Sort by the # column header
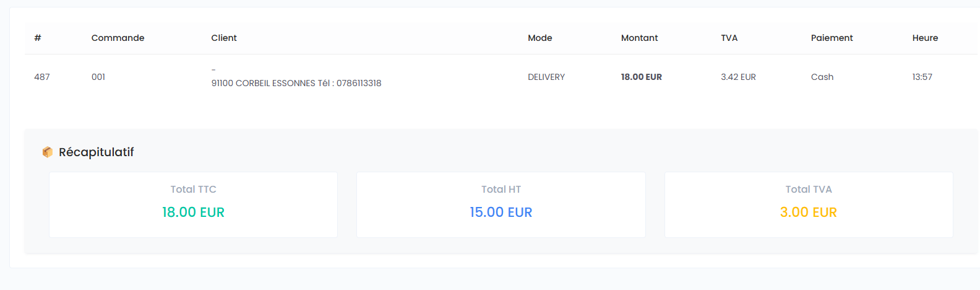The image size is (980, 290). pos(38,38)
